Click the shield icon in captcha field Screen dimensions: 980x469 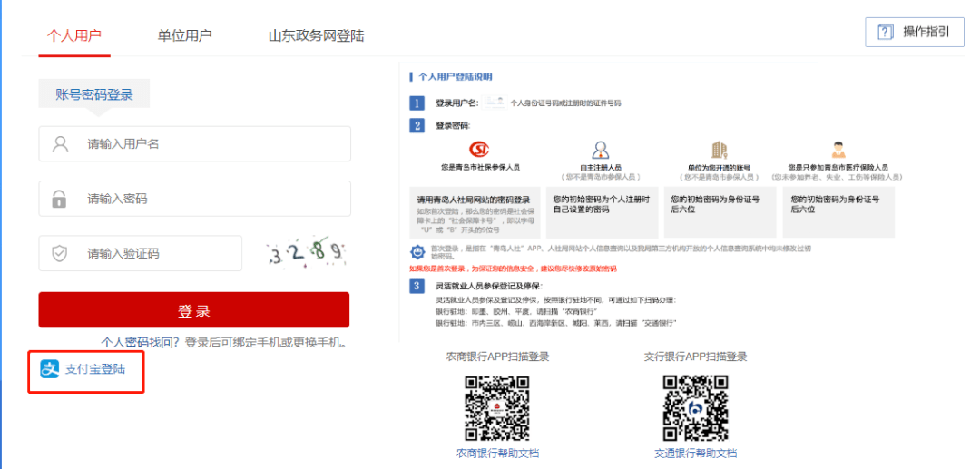[59, 253]
